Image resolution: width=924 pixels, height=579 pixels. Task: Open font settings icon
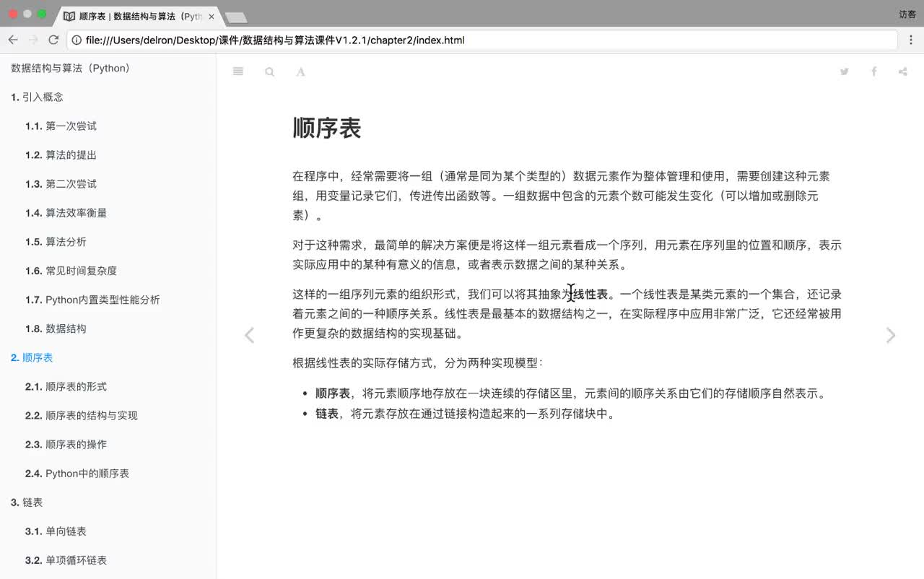click(x=301, y=71)
